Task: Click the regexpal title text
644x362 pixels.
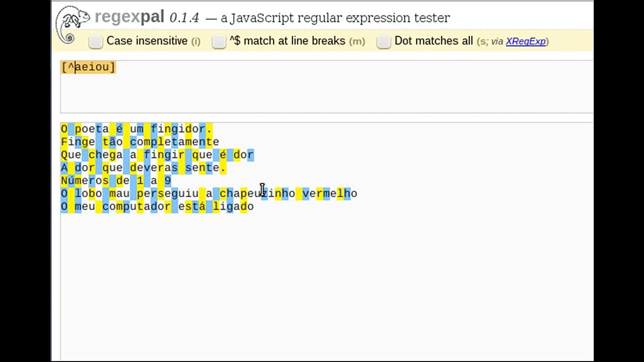Action: click(x=129, y=17)
